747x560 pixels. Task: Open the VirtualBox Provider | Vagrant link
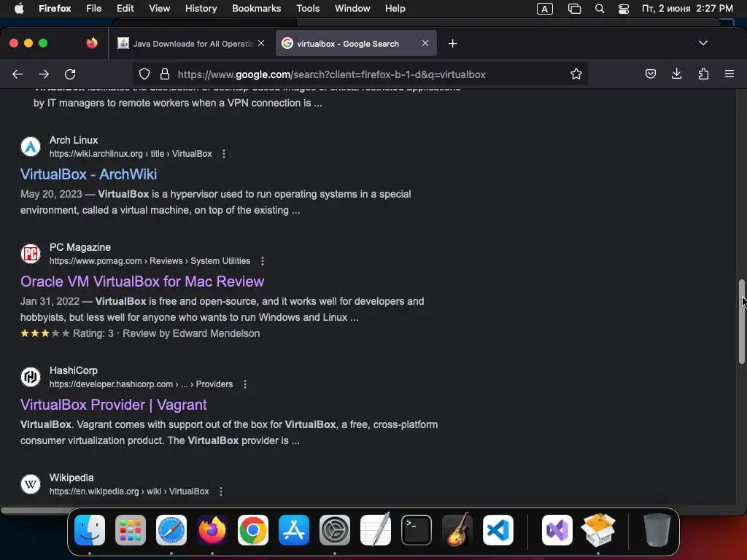(x=113, y=405)
